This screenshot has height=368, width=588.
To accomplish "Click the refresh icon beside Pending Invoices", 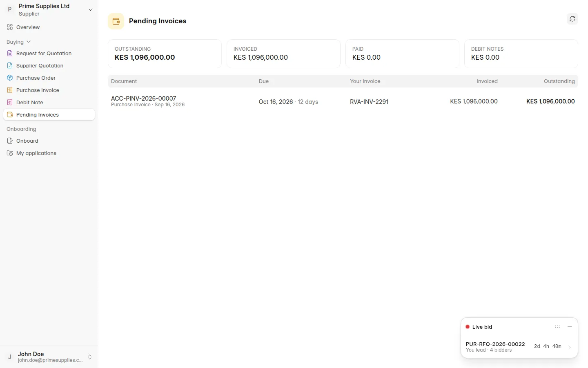I will click(x=572, y=19).
